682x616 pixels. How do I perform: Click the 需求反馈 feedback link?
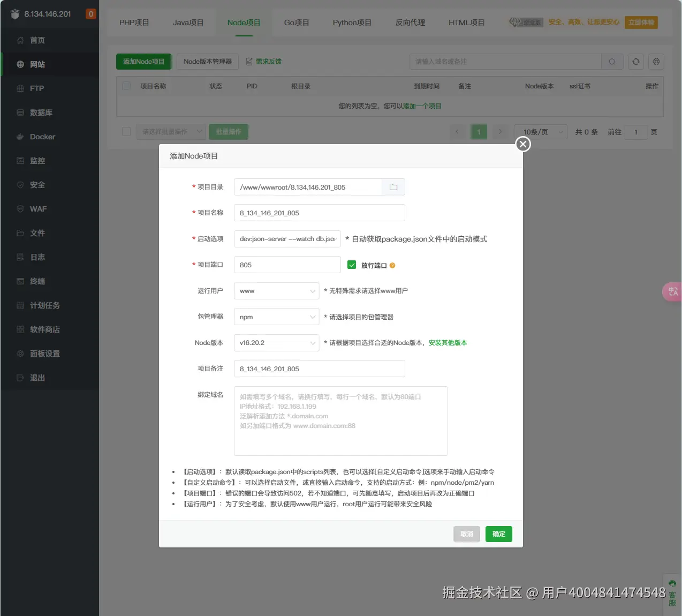click(x=264, y=62)
